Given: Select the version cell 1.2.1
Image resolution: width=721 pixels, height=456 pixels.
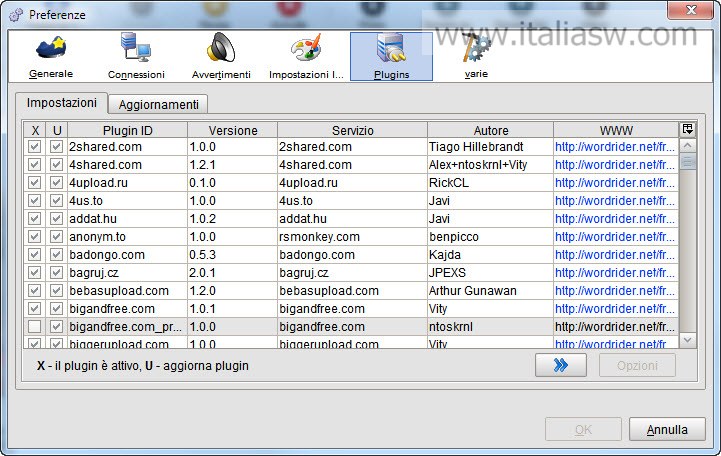Looking at the screenshot, I should (233, 165).
